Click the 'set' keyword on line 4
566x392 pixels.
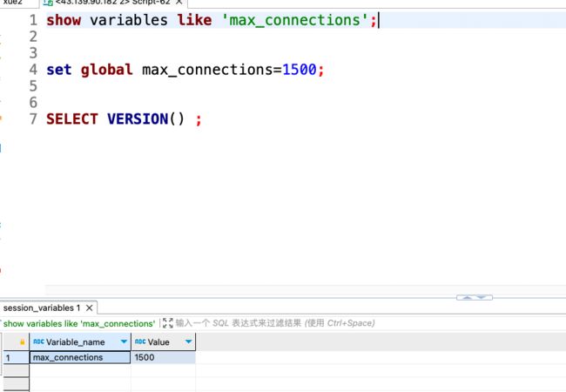coord(59,70)
